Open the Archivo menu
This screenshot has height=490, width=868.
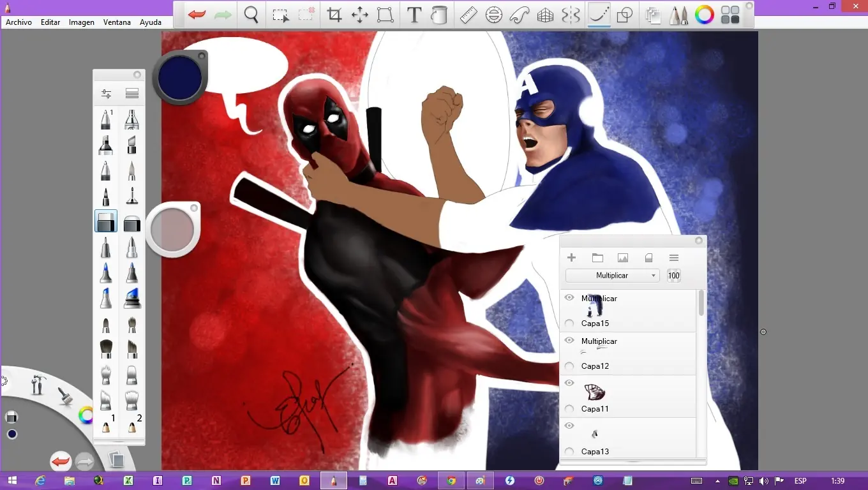[x=19, y=22]
